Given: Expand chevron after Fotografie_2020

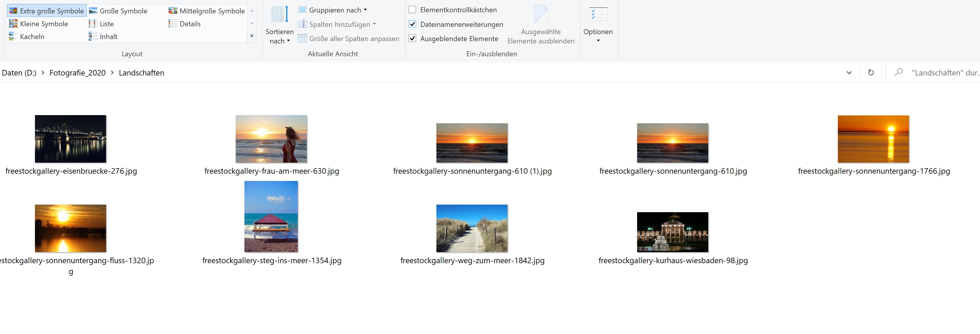Looking at the screenshot, I should point(112,73).
